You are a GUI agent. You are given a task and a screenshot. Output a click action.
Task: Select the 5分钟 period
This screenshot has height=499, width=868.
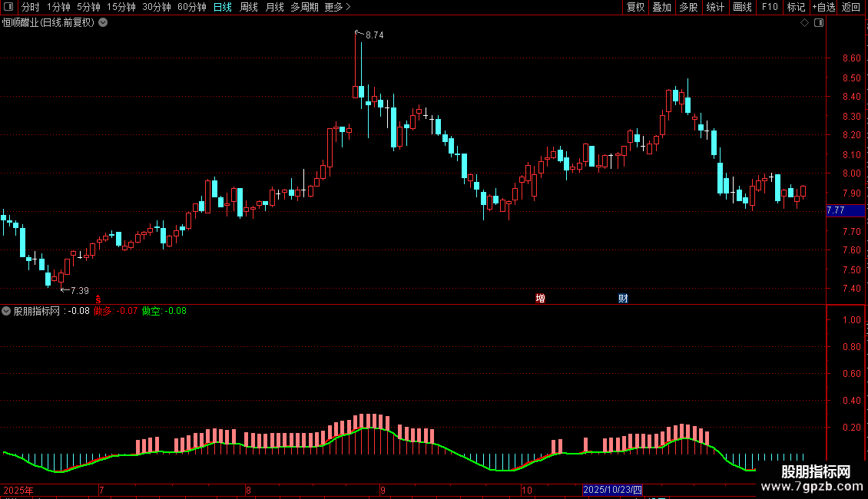click(x=88, y=7)
